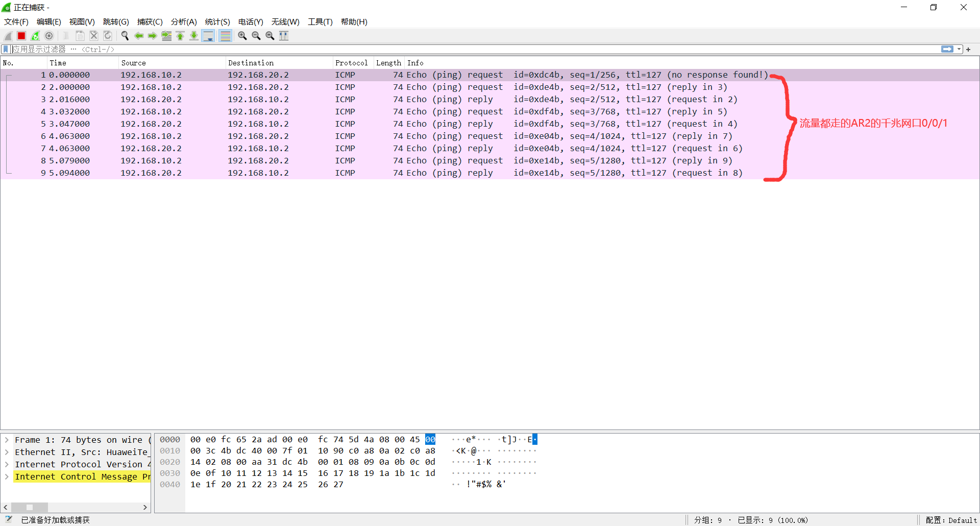Open the 编辑(E) menu

click(x=49, y=21)
